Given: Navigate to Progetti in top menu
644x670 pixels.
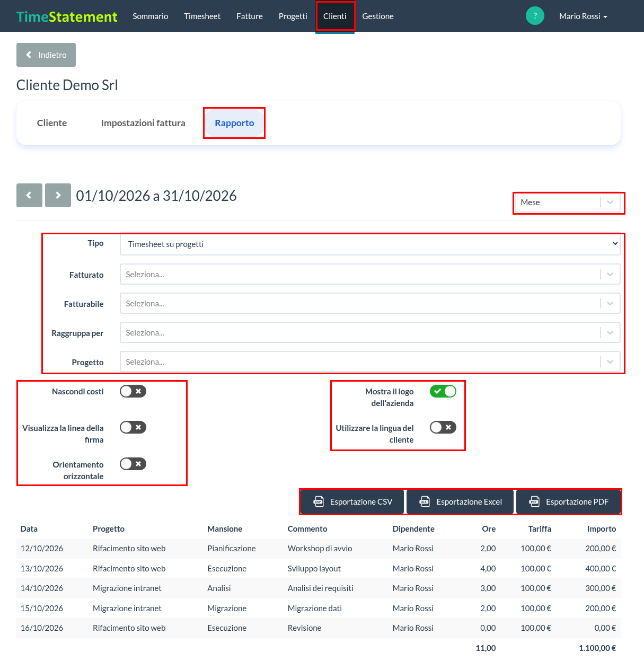Looking at the screenshot, I should (x=293, y=16).
